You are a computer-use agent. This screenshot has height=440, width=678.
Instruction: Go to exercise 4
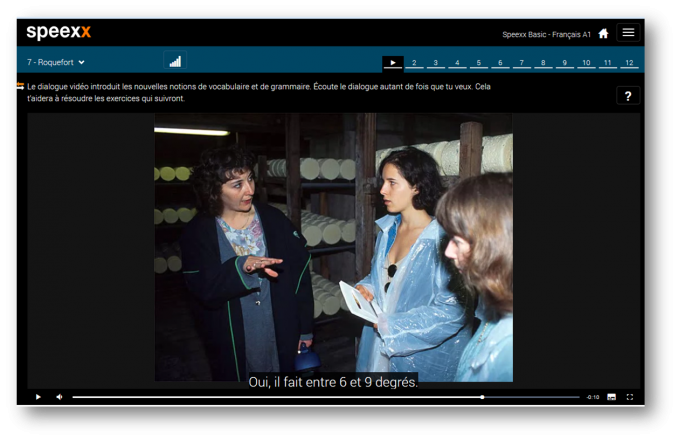click(457, 63)
